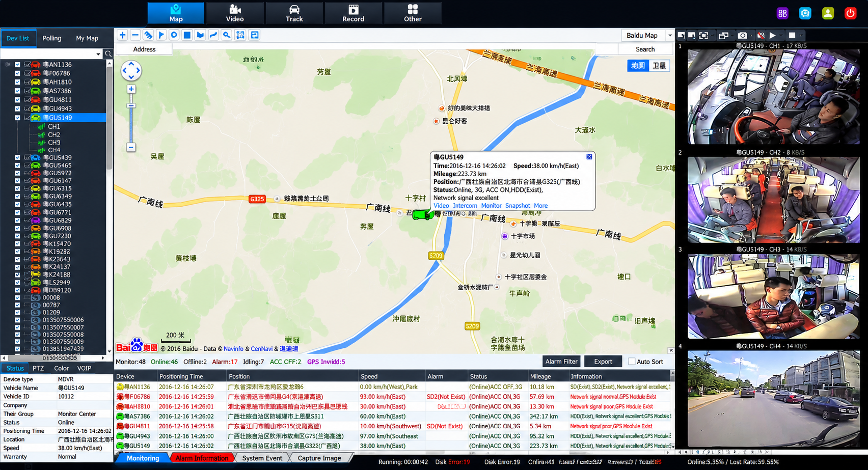The image size is (868, 470).
Task: Click the Intercom link in vehicle popup
Action: click(x=465, y=206)
